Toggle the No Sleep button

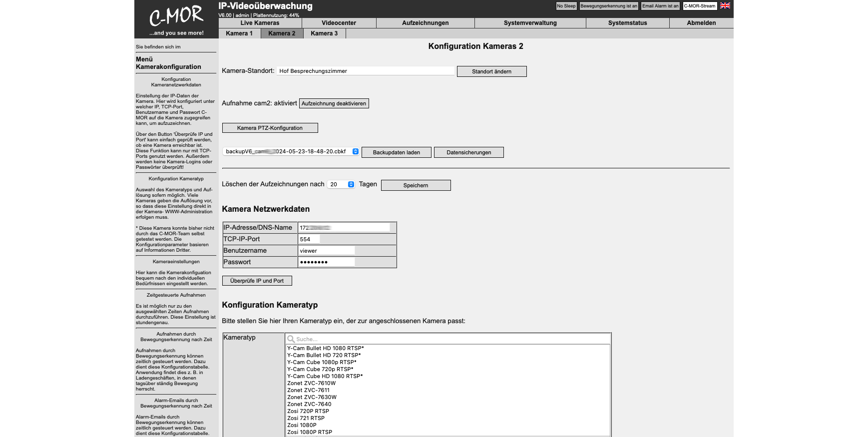pos(566,6)
